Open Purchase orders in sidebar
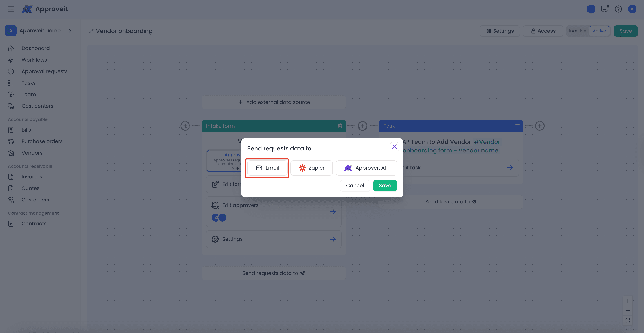 (x=42, y=141)
